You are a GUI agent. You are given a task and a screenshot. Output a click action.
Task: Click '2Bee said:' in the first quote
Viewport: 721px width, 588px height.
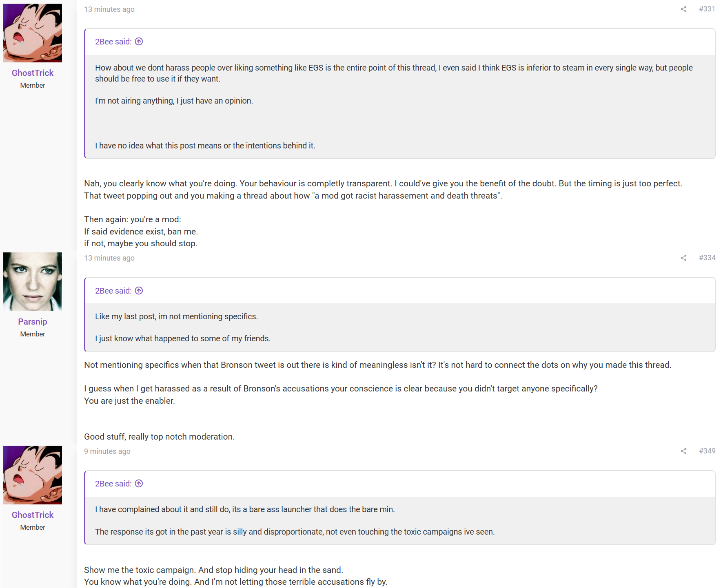[113, 42]
